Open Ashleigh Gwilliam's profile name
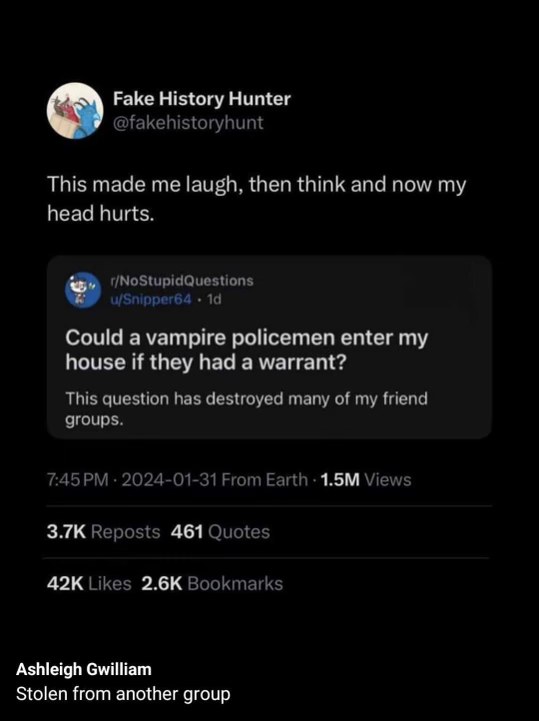 [84, 669]
